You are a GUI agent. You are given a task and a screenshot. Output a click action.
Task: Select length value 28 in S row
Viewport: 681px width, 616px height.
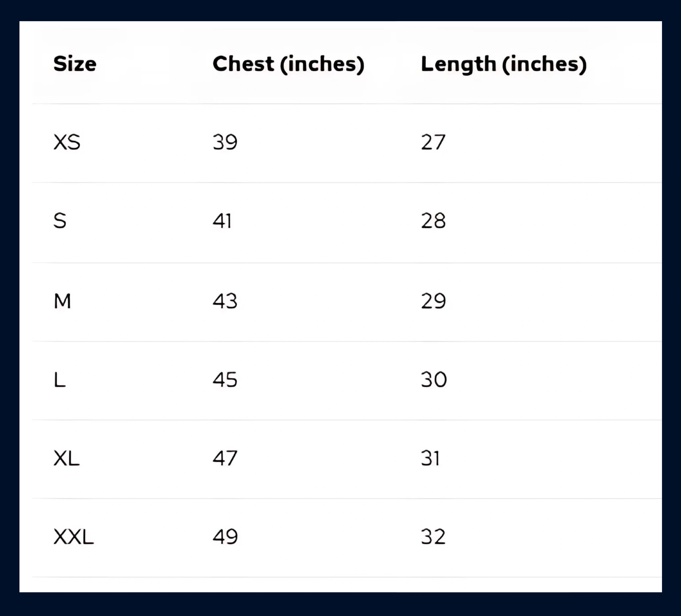(433, 221)
